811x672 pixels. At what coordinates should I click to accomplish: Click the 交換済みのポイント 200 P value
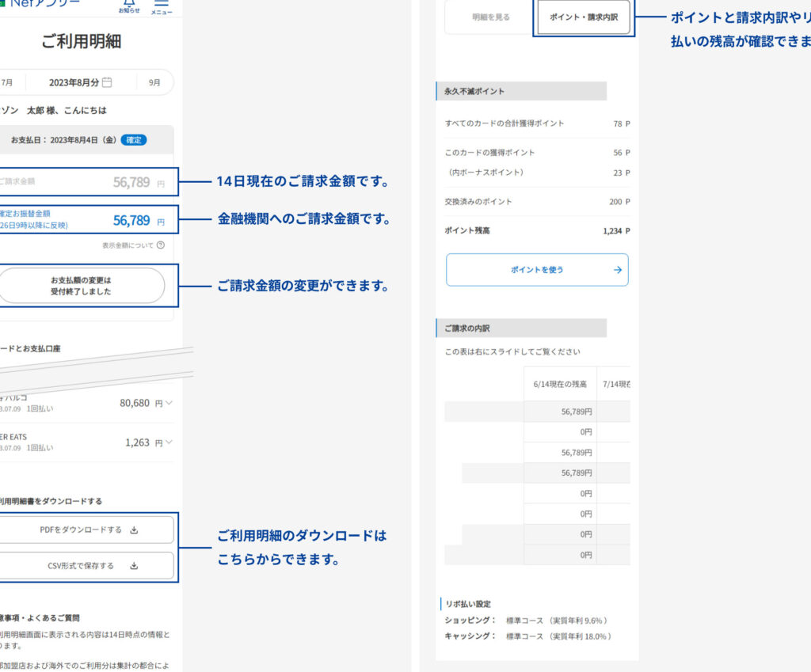tap(619, 202)
